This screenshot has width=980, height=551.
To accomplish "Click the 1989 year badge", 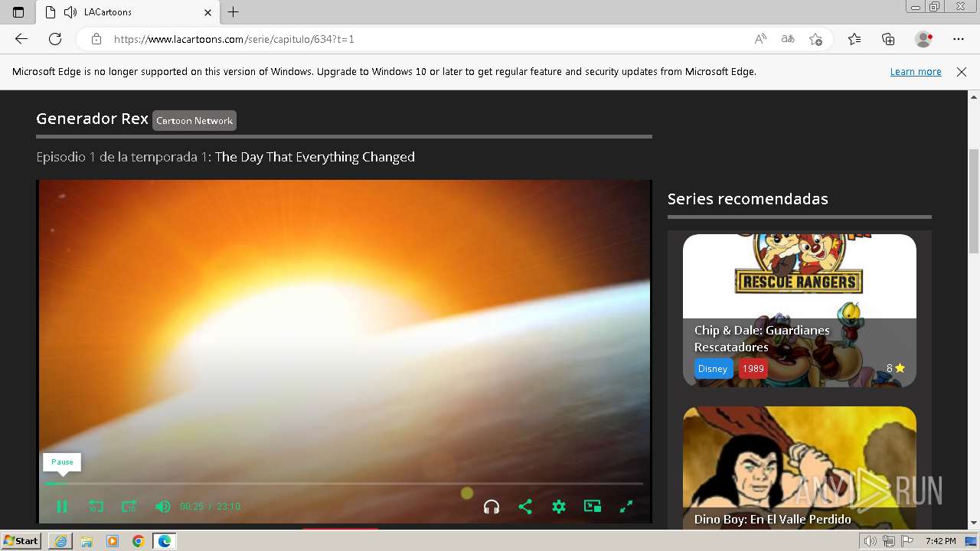I will [753, 368].
